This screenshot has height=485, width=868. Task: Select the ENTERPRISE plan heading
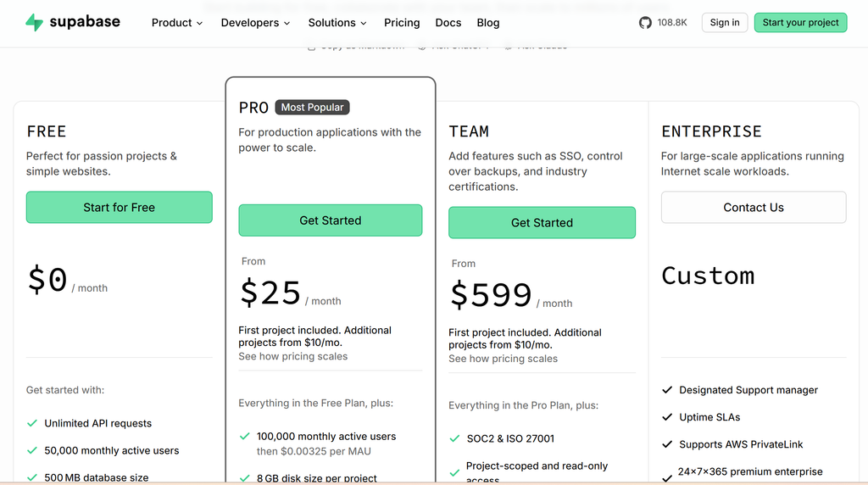pyautogui.click(x=711, y=131)
